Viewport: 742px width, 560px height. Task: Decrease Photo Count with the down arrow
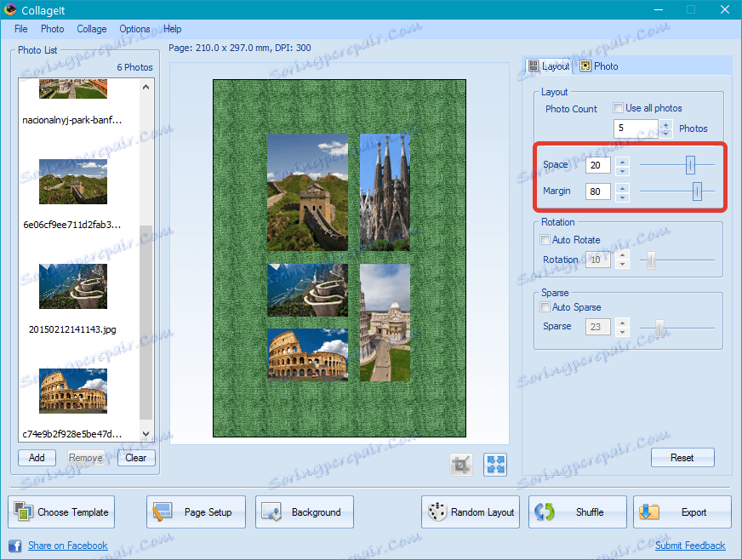(665, 133)
